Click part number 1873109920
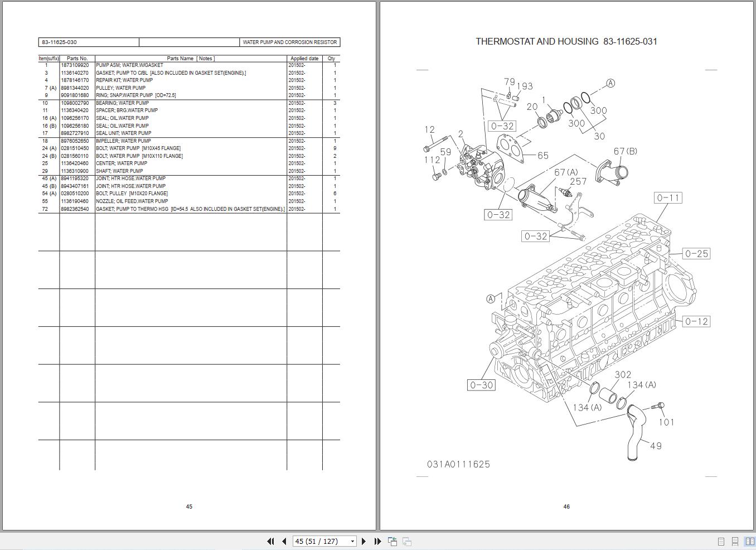 pos(75,65)
